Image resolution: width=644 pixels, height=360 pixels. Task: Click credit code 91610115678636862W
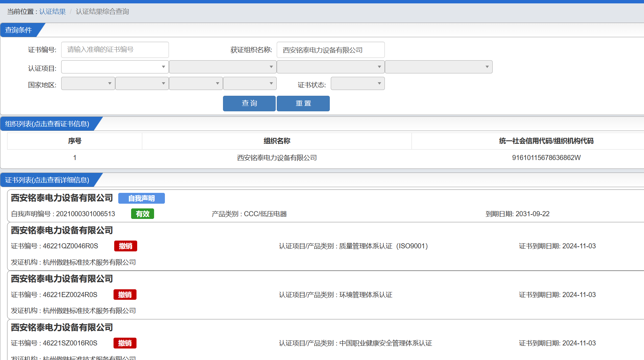click(x=546, y=158)
